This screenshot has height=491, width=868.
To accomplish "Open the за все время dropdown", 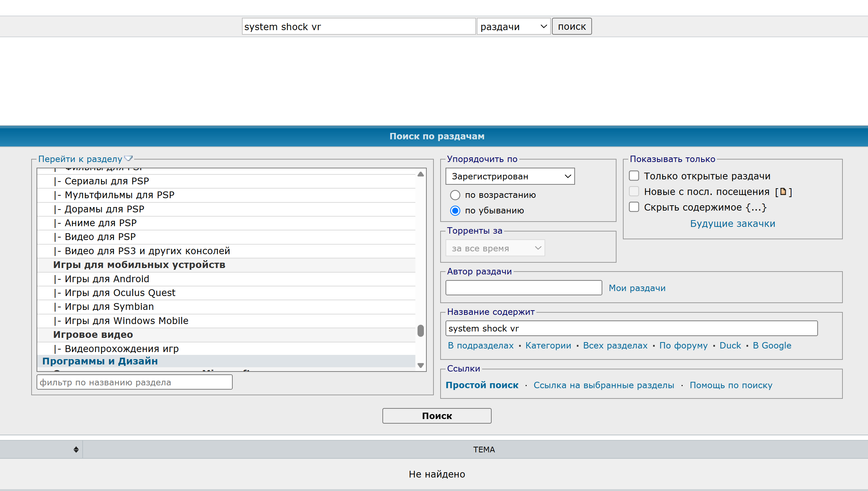I will 495,248.
